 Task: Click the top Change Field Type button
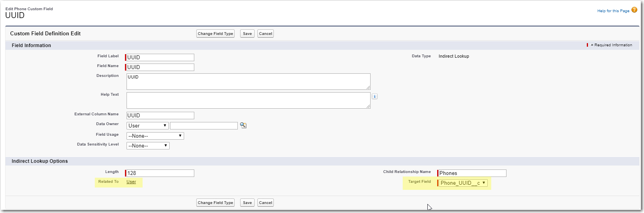(x=215, y=34)
